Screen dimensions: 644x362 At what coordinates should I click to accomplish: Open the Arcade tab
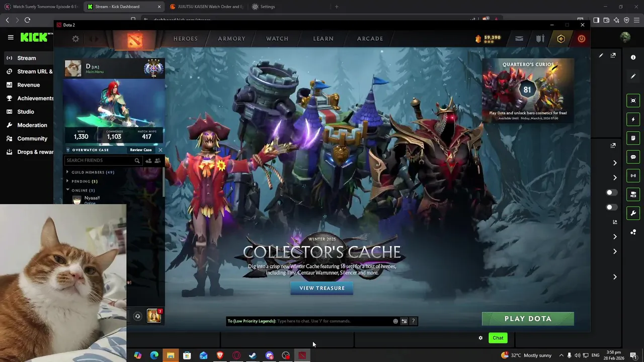[370, 39]
